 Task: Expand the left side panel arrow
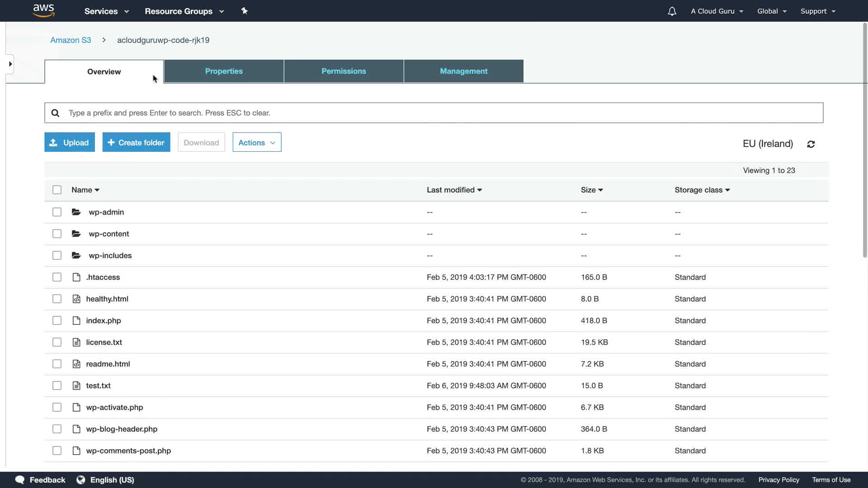point(10,64)
